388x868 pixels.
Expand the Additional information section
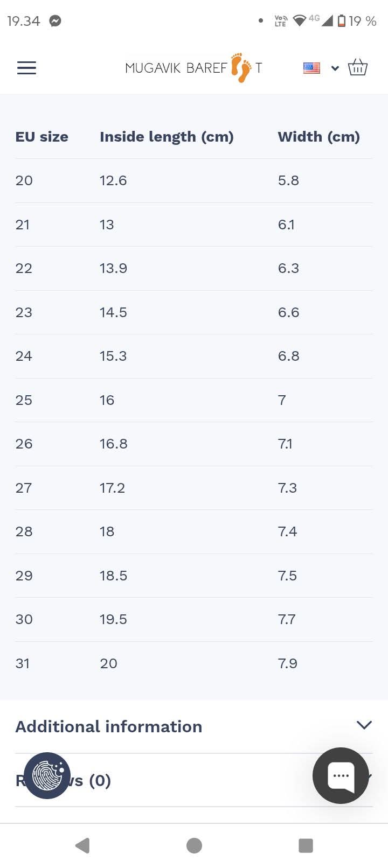[x=109, y=726]
